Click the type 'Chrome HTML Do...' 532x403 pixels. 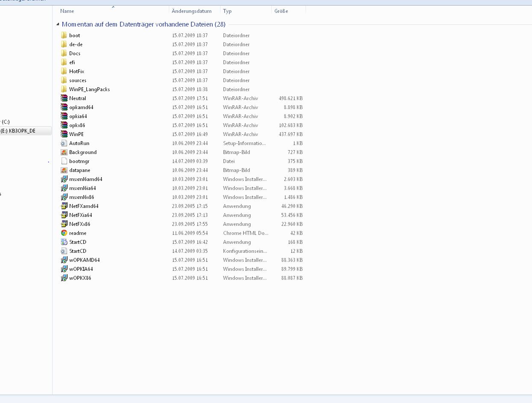pos(246,233)
